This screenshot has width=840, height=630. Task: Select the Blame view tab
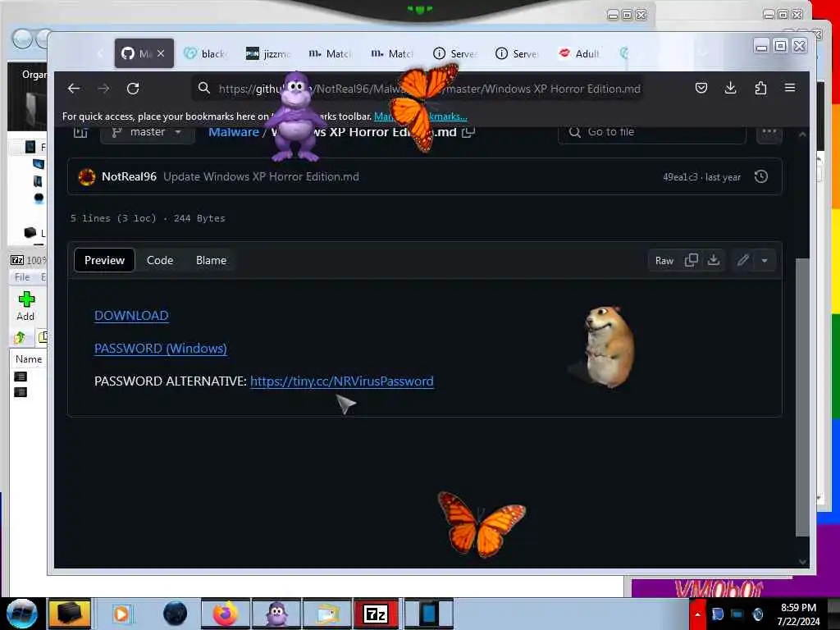(x=211, y=260)
